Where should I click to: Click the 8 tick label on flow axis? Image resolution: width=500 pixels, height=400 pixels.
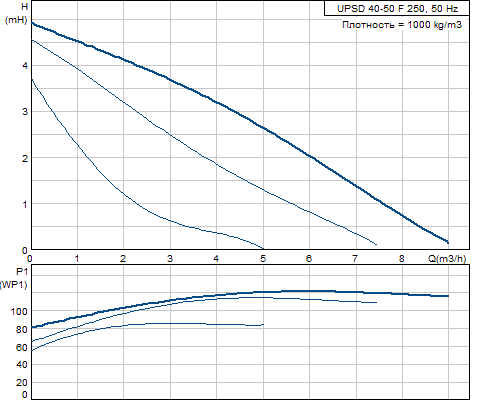402,258
